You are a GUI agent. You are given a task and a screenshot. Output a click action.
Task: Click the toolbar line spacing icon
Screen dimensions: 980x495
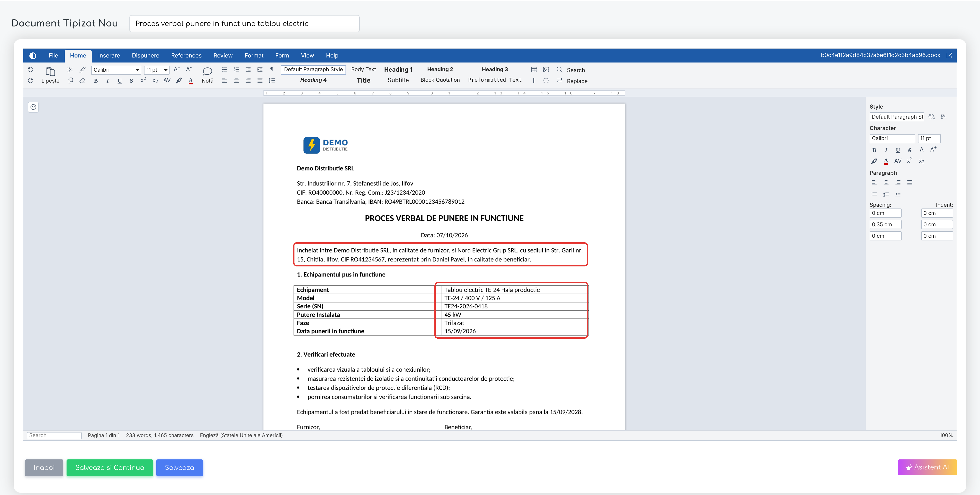coord(272,80)
